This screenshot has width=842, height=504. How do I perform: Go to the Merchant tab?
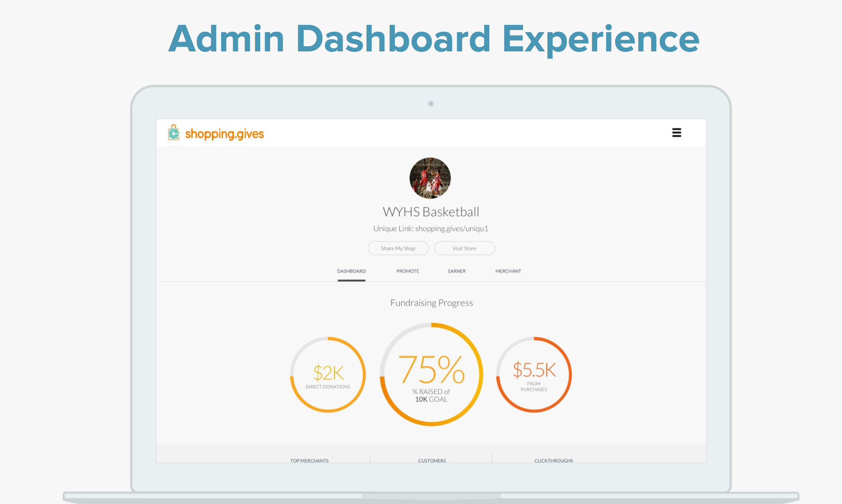point(508,271)
